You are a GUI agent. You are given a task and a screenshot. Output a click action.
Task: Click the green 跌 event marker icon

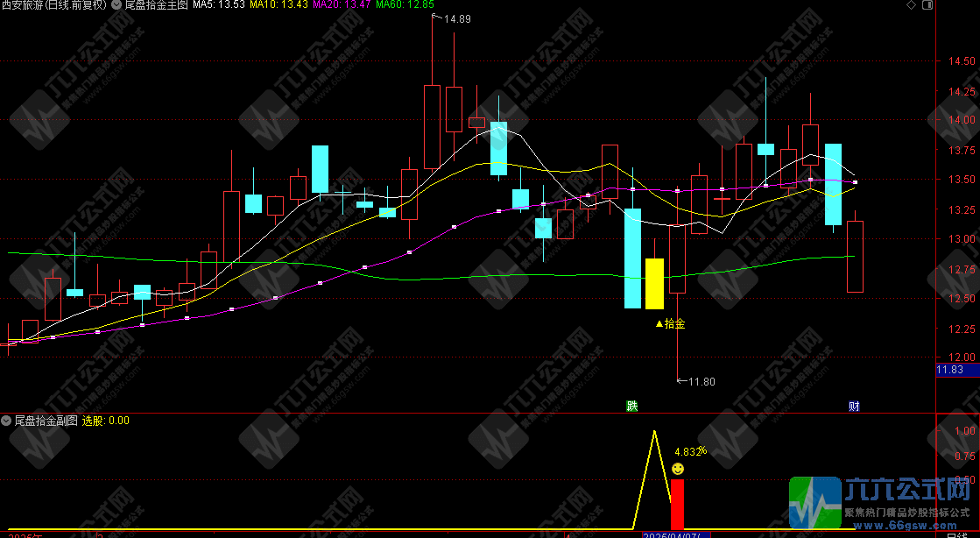click(x=631, y=407)
